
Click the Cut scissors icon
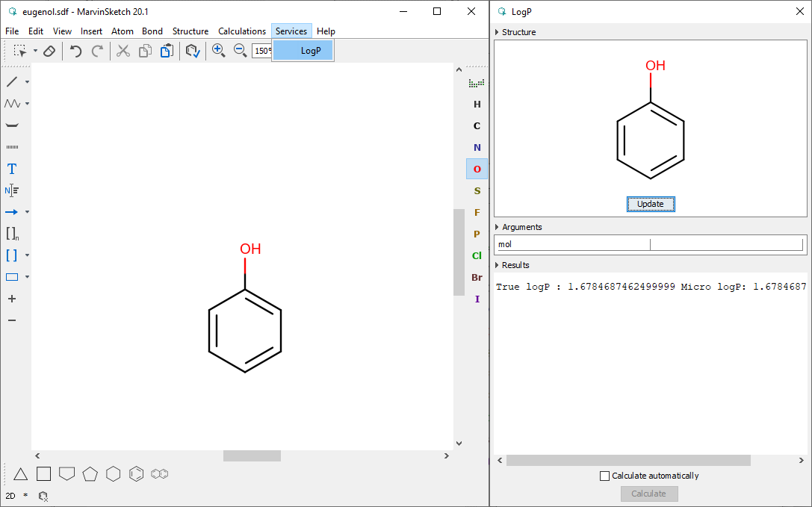coord(123,51)
